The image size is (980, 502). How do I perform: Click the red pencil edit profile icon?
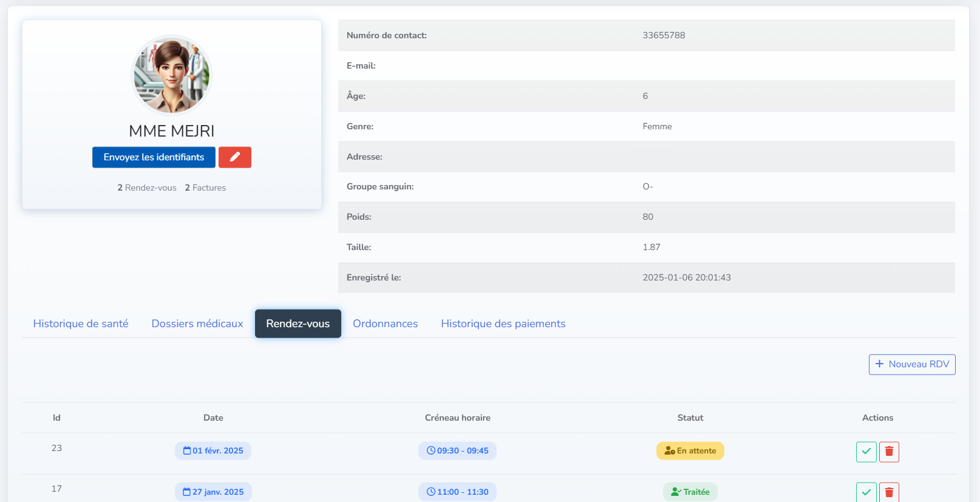pyautogui.click(x=234, y=157)
